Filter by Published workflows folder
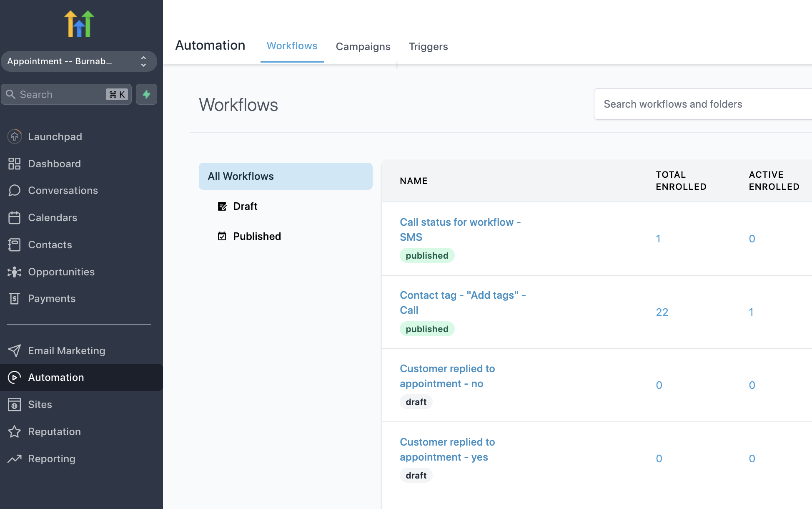This screenshot has width=812, height=509. click(256, 237)
